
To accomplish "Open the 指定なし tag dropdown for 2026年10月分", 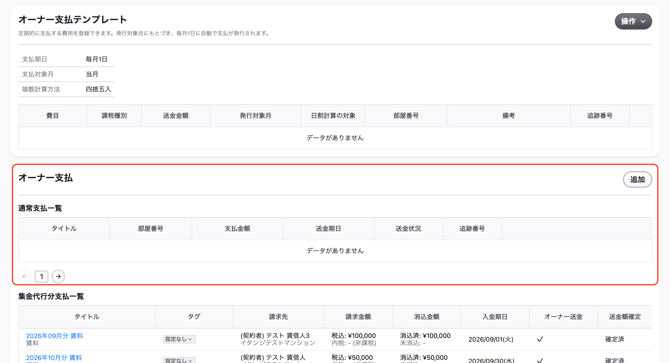I will [x=179, y=360].
